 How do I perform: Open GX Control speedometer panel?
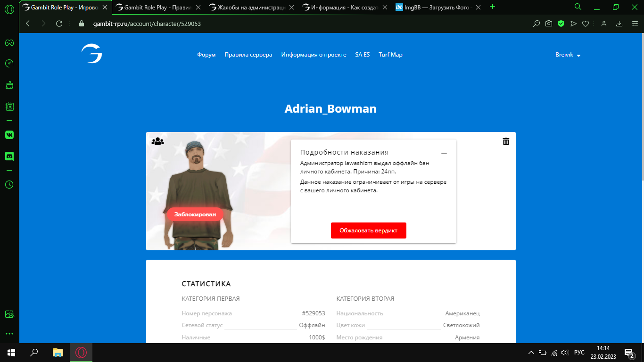click(9, 64)
